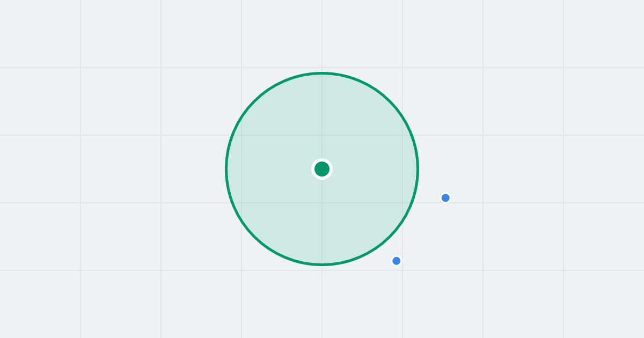
Task: Click the circle outline nearest the lower blue dot
Action: pyautogui.click(x=382, y=244)
